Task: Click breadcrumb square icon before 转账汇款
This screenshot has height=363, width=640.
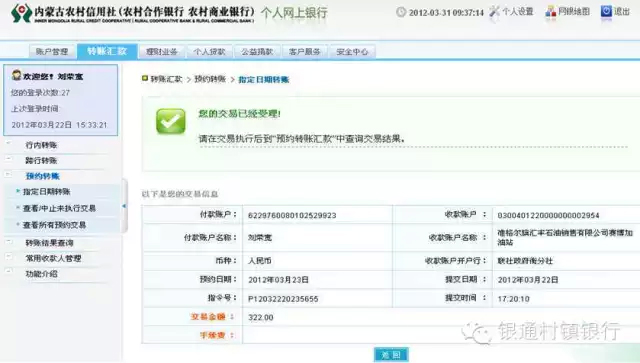Action: pyautogui.click(x=145, y=78)
